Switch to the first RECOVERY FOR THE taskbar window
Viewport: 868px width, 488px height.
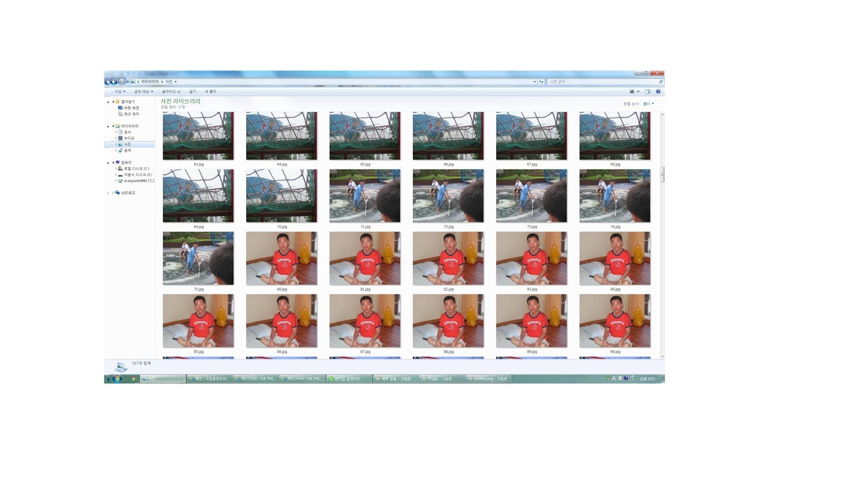(x=256, y=378)
